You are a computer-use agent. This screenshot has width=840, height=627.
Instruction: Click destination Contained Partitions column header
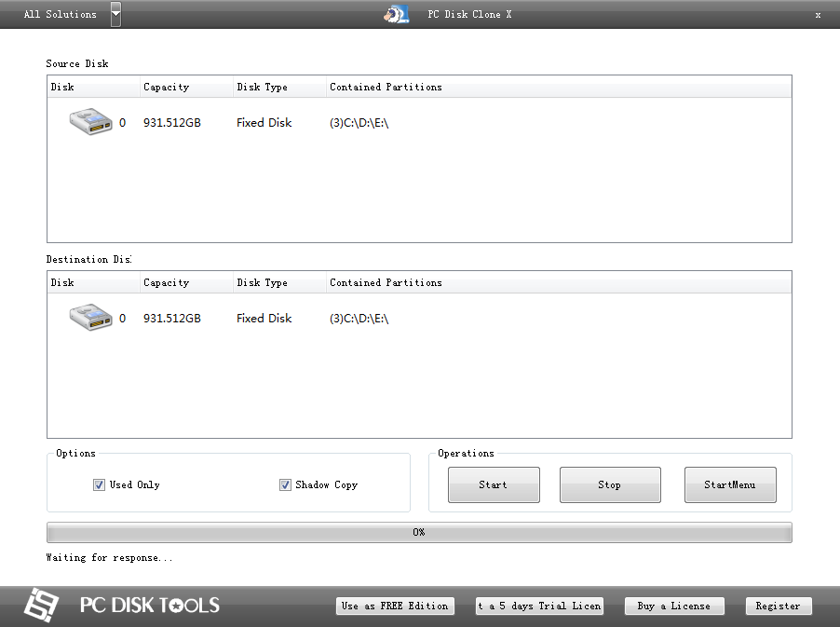point(558,282)
